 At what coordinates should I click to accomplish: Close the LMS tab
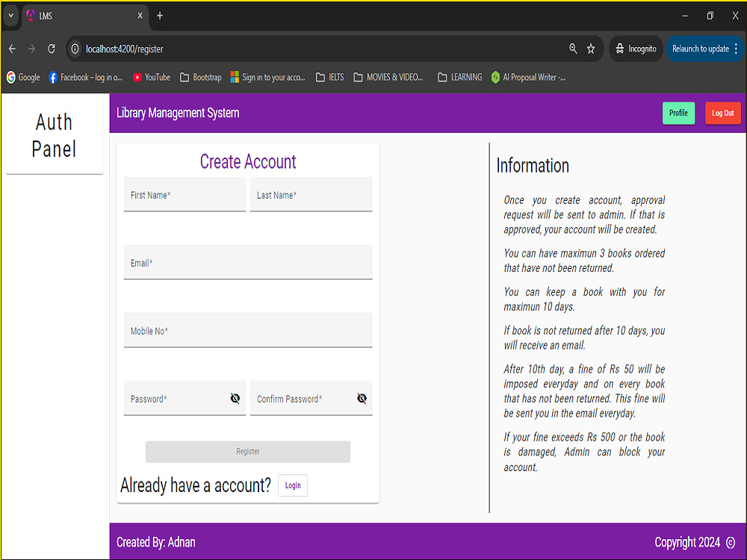pos(140,16)
